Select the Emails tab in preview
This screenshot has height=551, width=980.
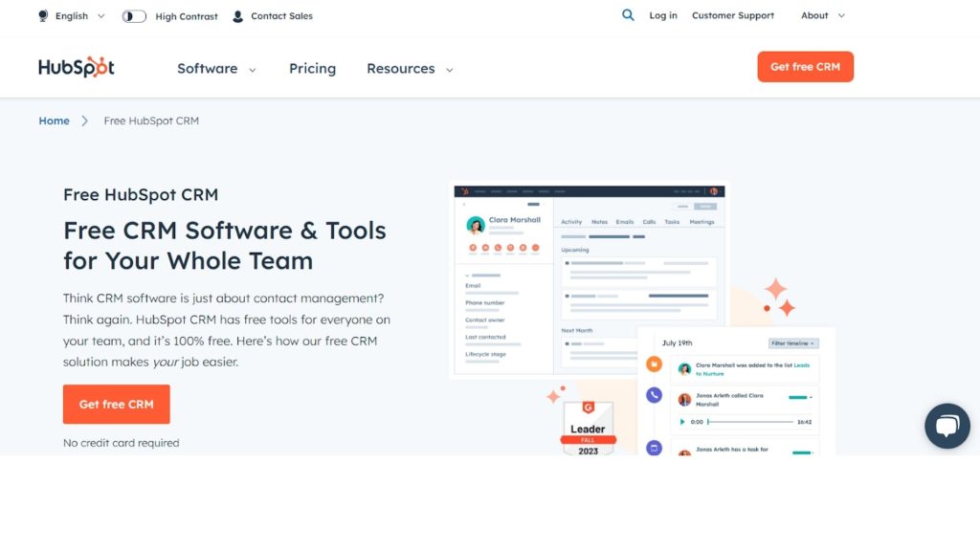click(624, 222)
